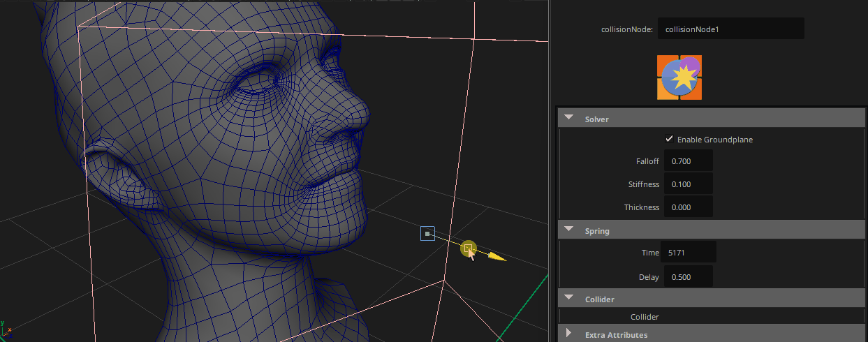868x342 pixels.
Task: Click the collisionNode orange burst icon
Action: [679, 77]
